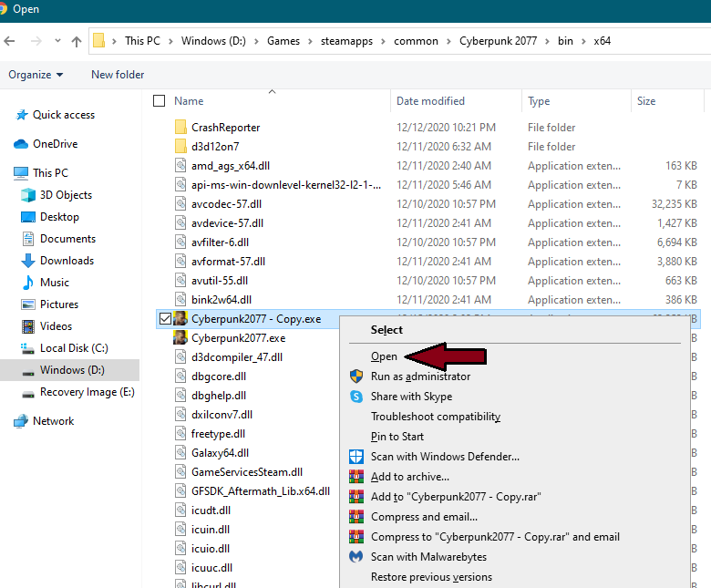This screenshot has width=711, height=588.
Task: Click the administrator shield icon
Action: pyautogui.click(x=355, y=377)
